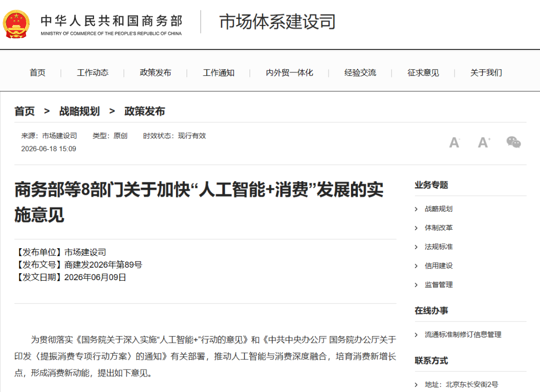Screen dimensions: 540x392
Task: Open the 信用建设 sidebar link
Action: [438, 266]
